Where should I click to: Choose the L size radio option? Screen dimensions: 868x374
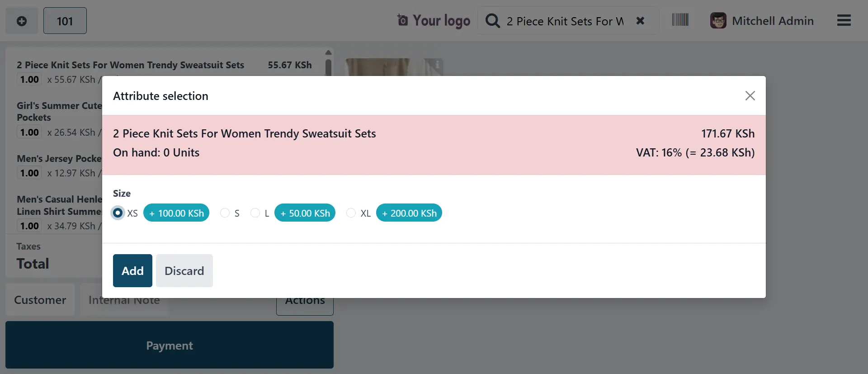tap(255, 213)
